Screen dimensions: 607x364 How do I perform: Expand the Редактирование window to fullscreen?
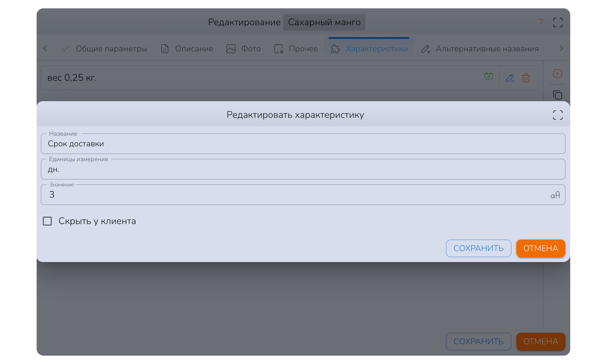point(557,22)
